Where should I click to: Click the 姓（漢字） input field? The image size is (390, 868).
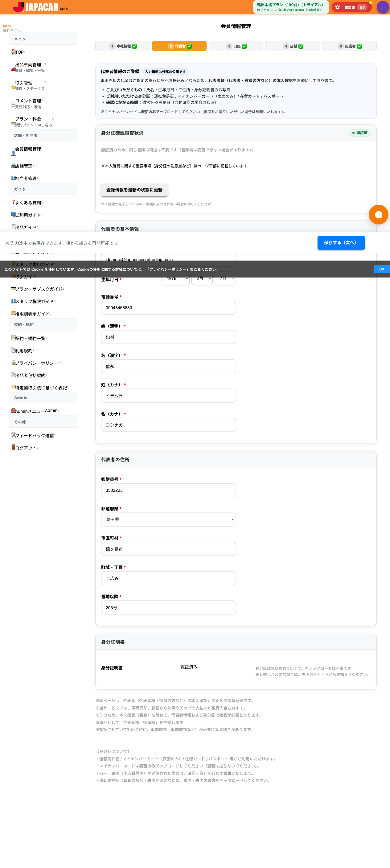168,337
